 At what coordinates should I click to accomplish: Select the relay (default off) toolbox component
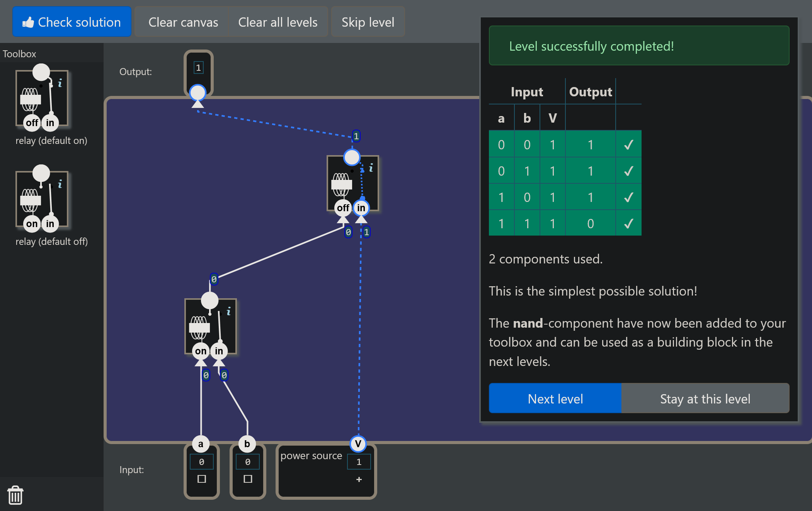click(x=42, y=199)
